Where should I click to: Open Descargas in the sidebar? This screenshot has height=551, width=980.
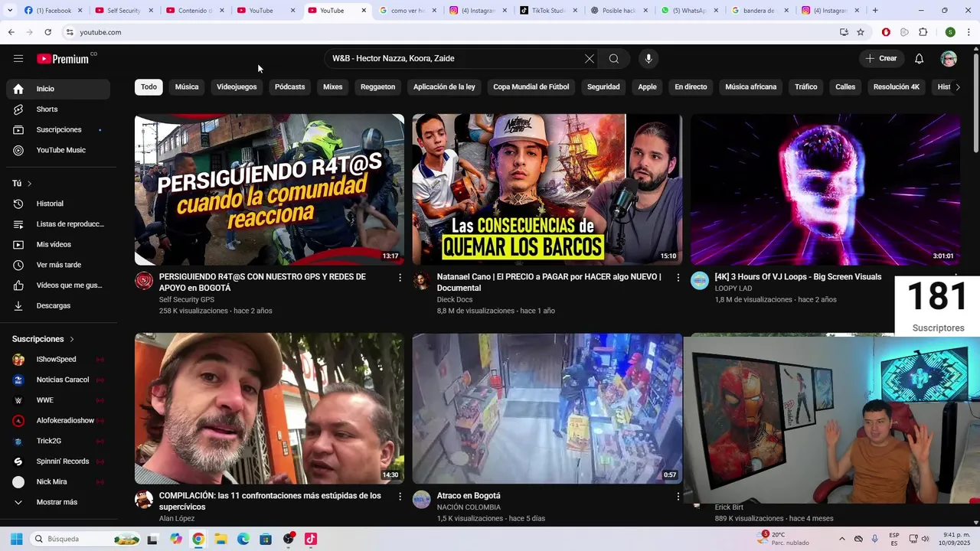(58, 306)
